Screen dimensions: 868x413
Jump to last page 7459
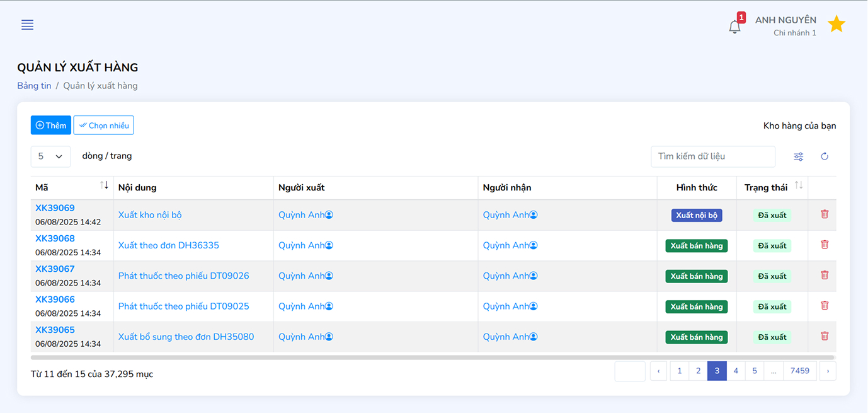[799, 371]
